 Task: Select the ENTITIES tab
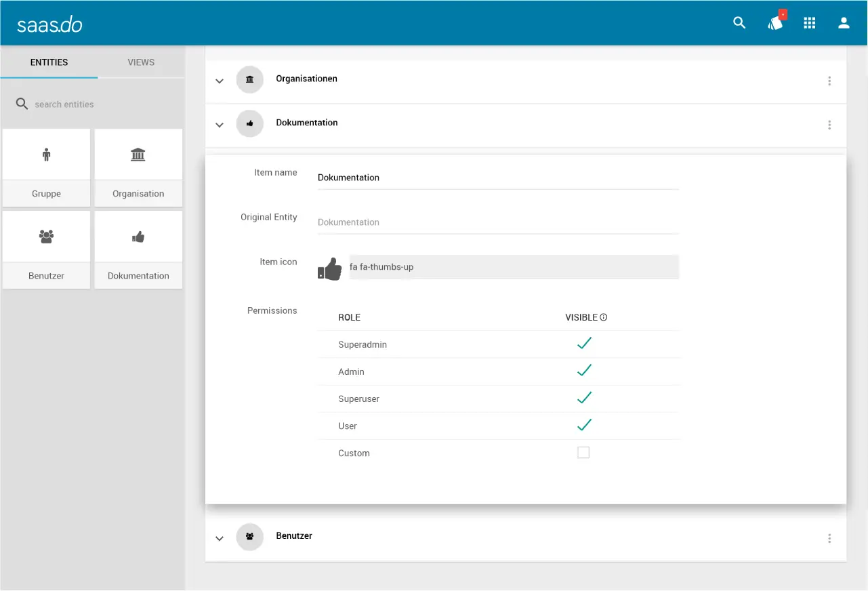(49, 62)
